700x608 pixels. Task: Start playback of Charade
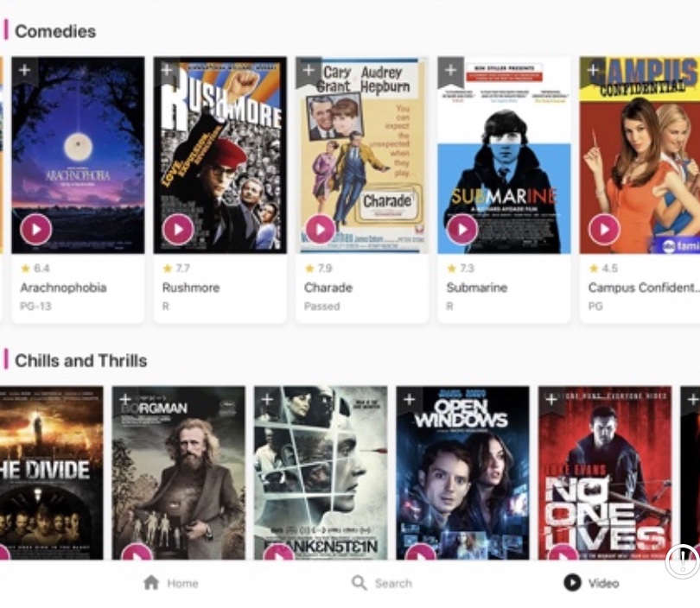point(320,229)
